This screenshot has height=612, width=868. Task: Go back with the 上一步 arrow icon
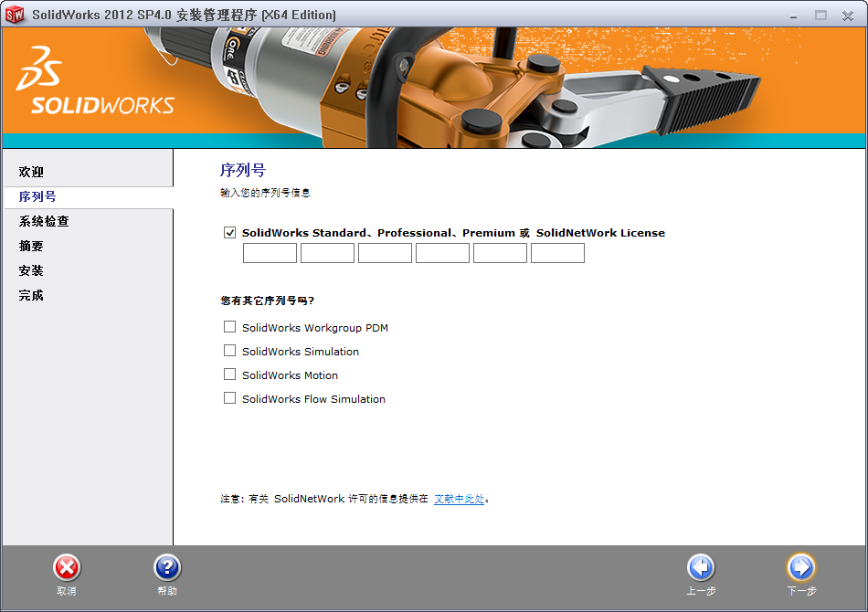(x=701, y=568)
